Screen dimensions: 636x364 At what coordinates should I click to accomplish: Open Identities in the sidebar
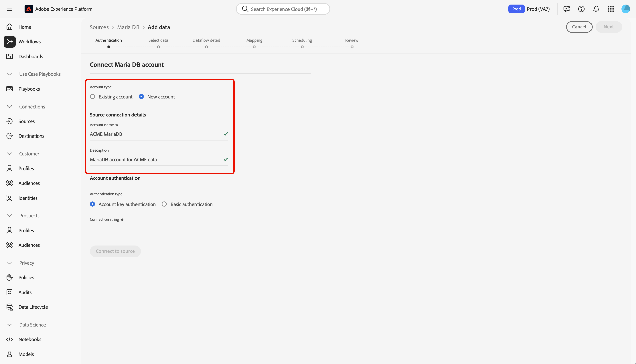(28, 198)
